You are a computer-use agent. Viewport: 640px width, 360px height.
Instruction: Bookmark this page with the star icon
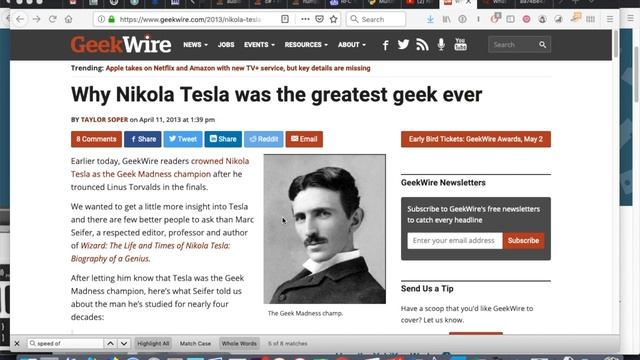pyautogui.click(x=333, y=19)
